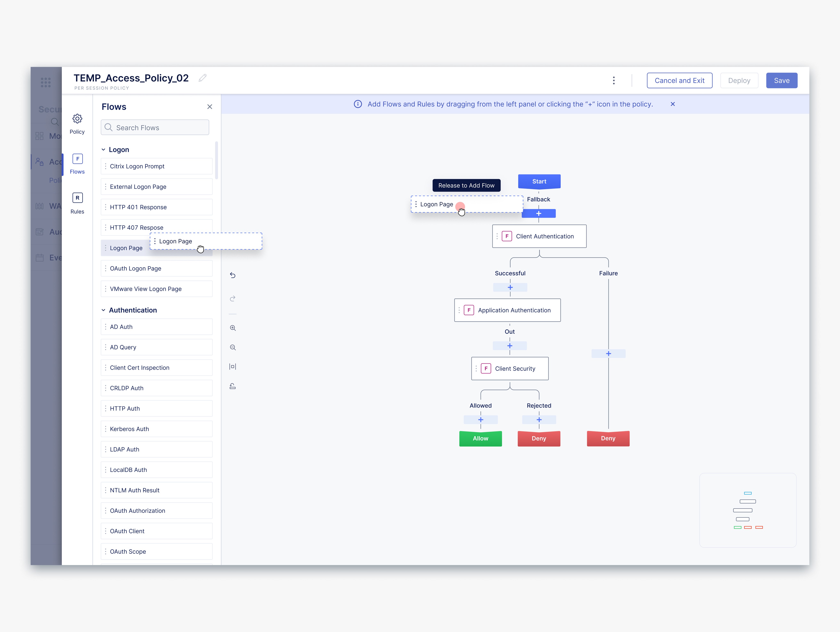840x632 pixels.
Task: Click the fit-to-screen icon
Action: point(233,367)
